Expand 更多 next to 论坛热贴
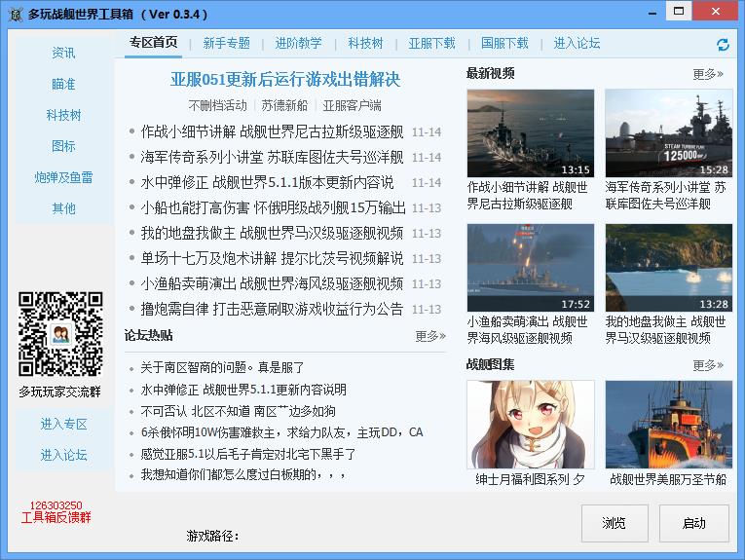The width and height of the screenshot is (745, 560). coord(429,336)
